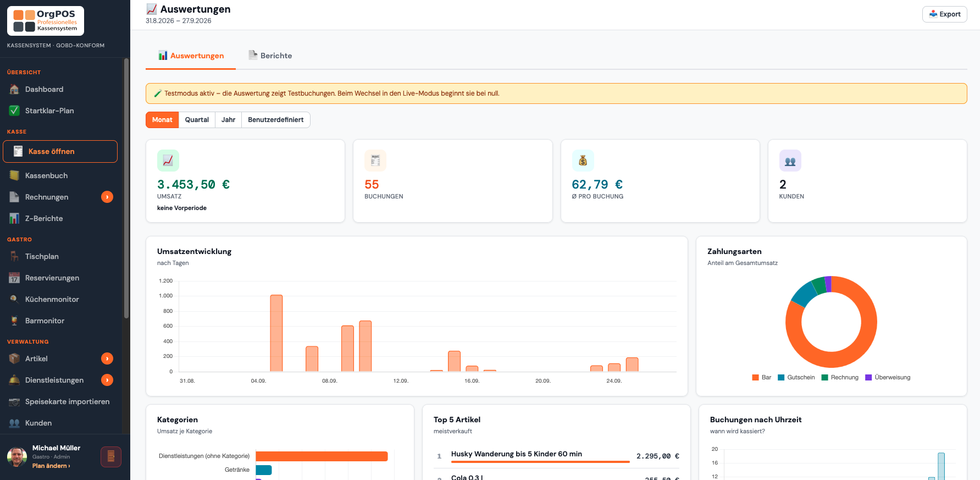Click the Tischplan chair icon
Viewport: 980px width, 480px height.
click(x=14, y=256)
